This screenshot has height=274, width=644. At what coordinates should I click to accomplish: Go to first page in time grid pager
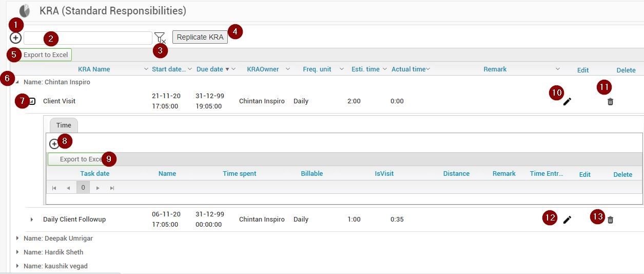pos(54,188)
